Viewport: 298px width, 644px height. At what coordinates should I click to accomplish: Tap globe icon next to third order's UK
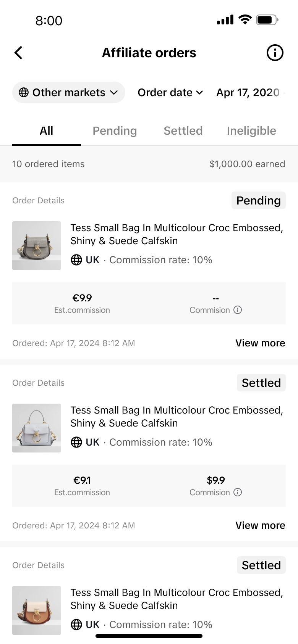(x=76, y=625)
